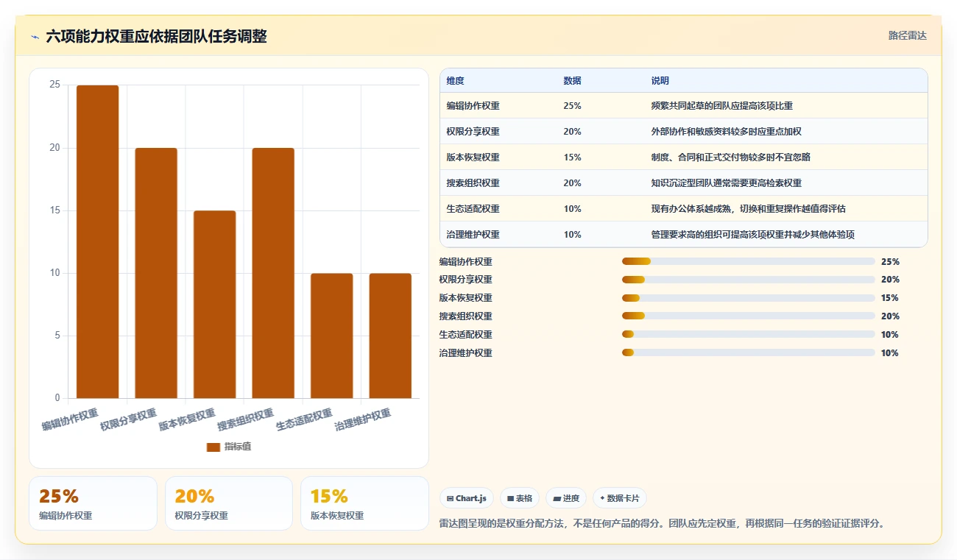
Task: Click description 频繁共同起草的团队应提高该项比重
Action: coord(722,106)
